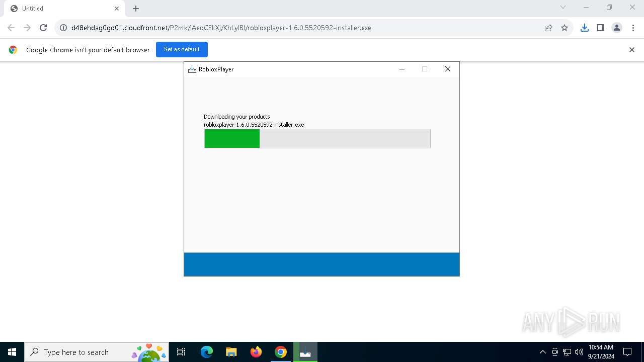Click the RobloxPlayer title bar icon
This screenshot has width=644, height=362.
tap(192, 69)
